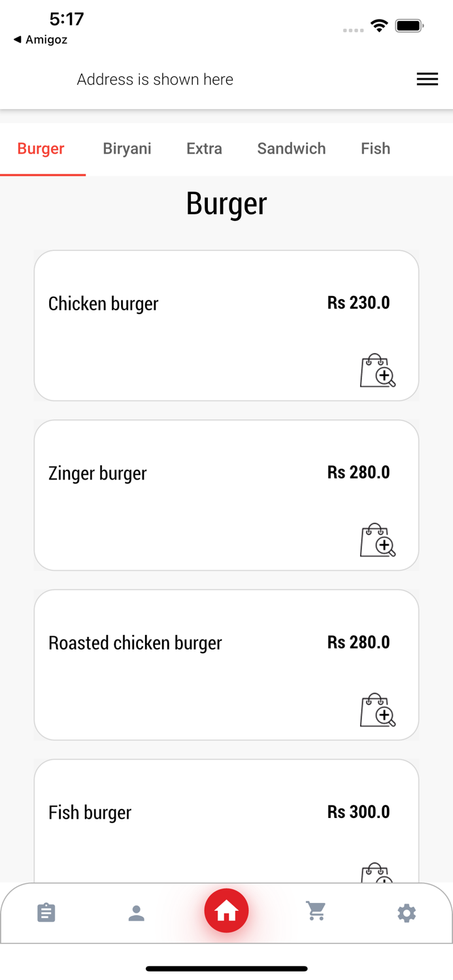Click the address shown here text

155,79
